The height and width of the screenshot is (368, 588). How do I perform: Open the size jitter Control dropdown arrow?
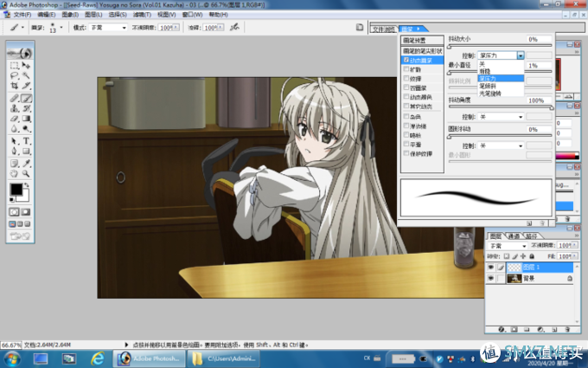pos(521,55)
